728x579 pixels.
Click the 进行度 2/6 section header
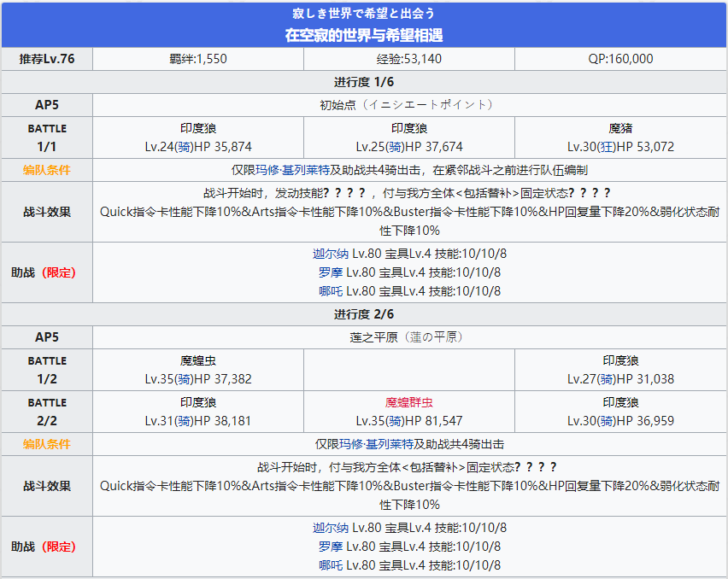(x=363, y=314)
